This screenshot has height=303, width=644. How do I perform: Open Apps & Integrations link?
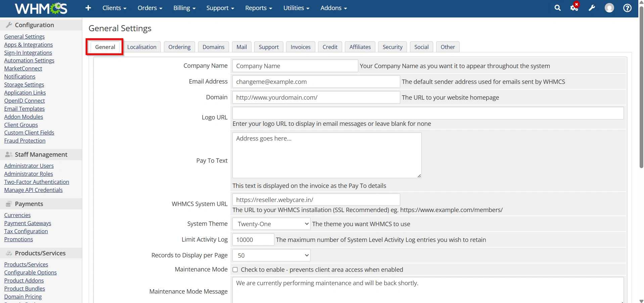click(x=29, y=45)
